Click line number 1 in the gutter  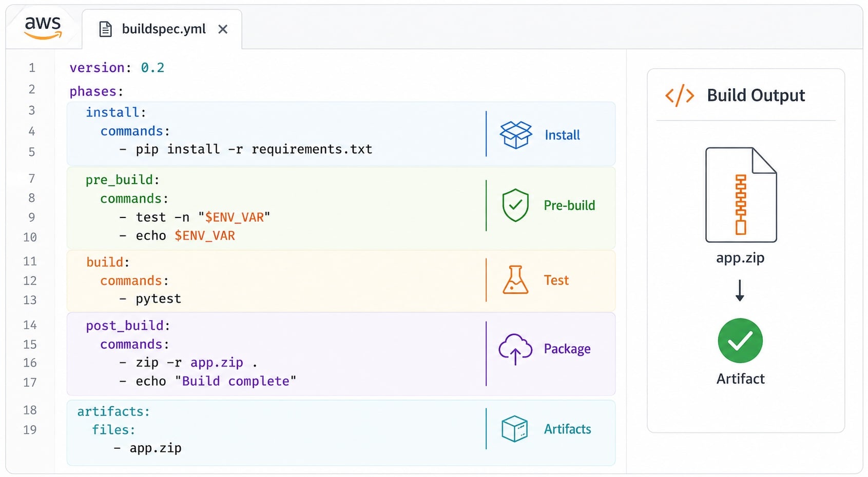(32, 68)
